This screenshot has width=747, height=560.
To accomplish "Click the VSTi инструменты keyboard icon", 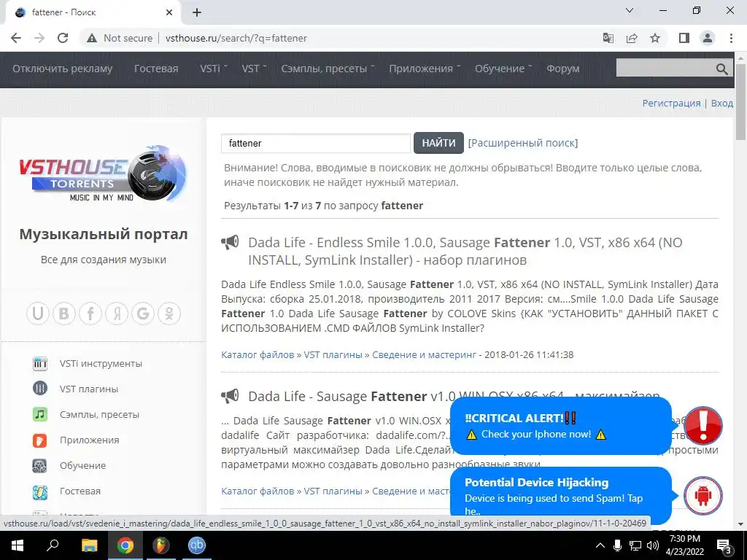I will [40, 363].
